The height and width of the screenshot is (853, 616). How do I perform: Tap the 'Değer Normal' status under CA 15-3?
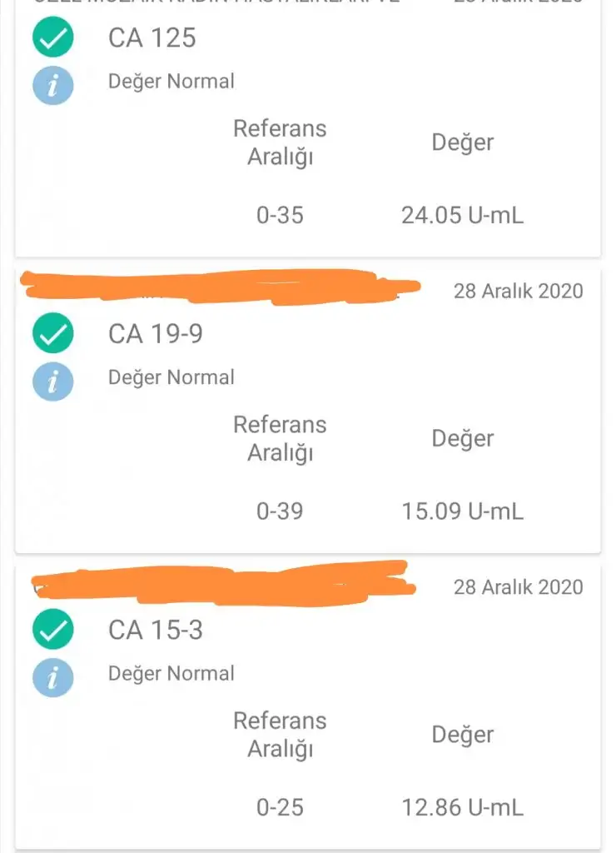[171, 673]
